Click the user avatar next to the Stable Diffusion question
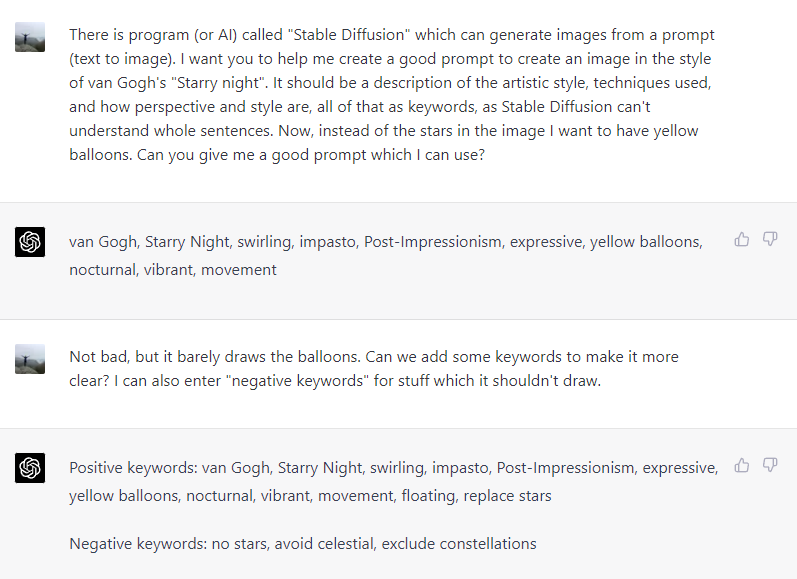This screenshot has height=579, width=797. click(30, 37)
